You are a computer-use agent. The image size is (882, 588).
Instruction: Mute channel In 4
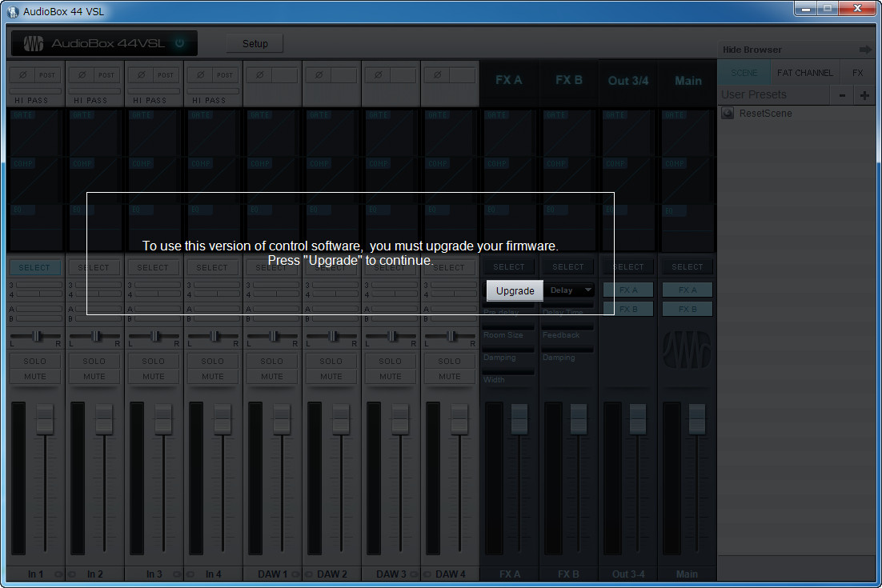(213, 377)
